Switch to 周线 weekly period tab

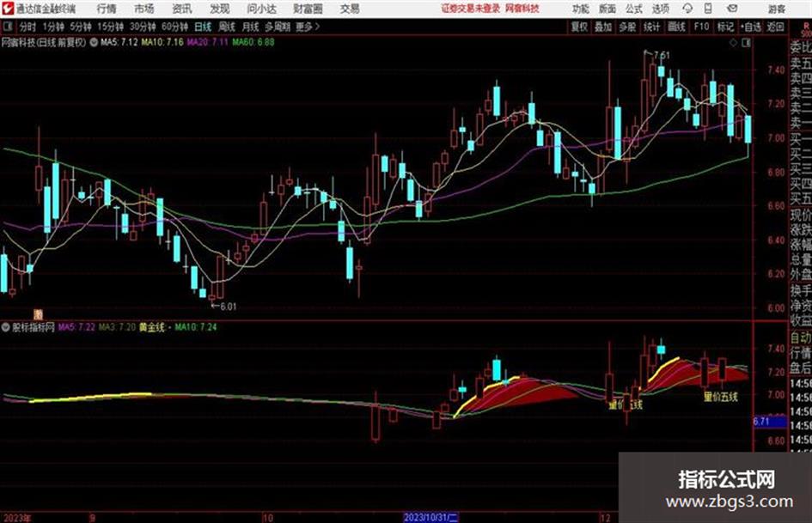point(227,27)
